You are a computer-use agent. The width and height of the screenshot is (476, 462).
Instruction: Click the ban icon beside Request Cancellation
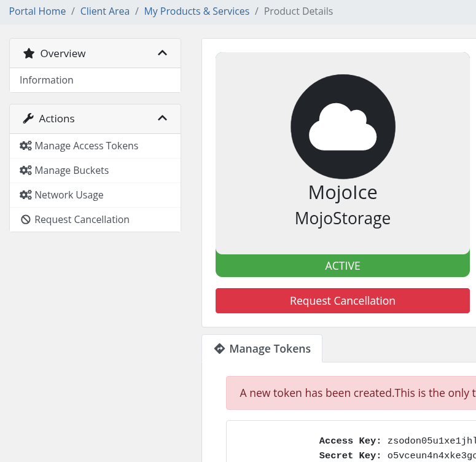[x=26, y=219]
